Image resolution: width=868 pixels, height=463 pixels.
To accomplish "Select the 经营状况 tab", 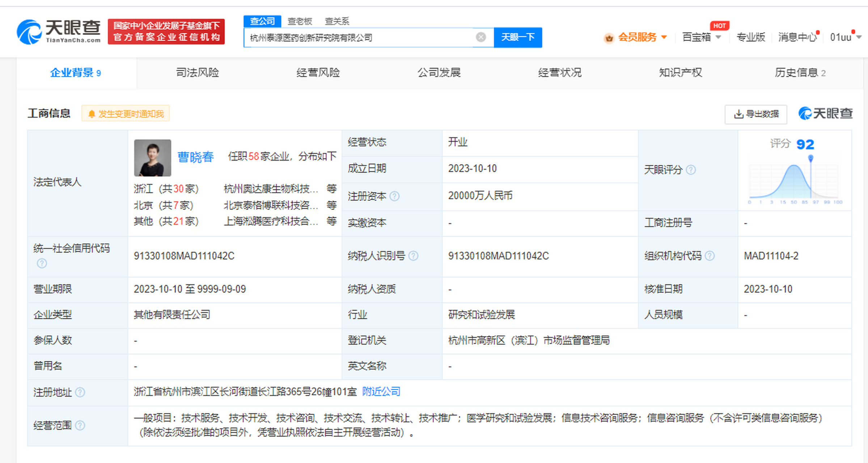I will tap(560, 73).
